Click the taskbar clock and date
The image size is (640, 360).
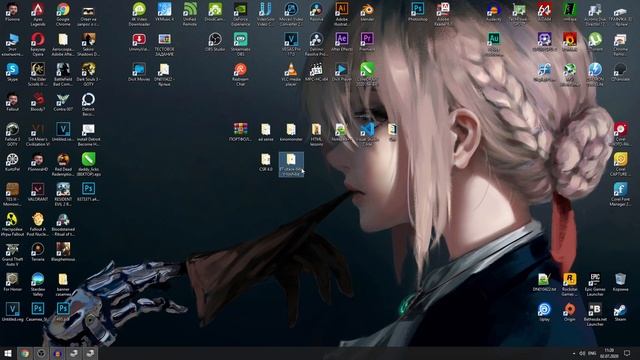pos(609,353)
